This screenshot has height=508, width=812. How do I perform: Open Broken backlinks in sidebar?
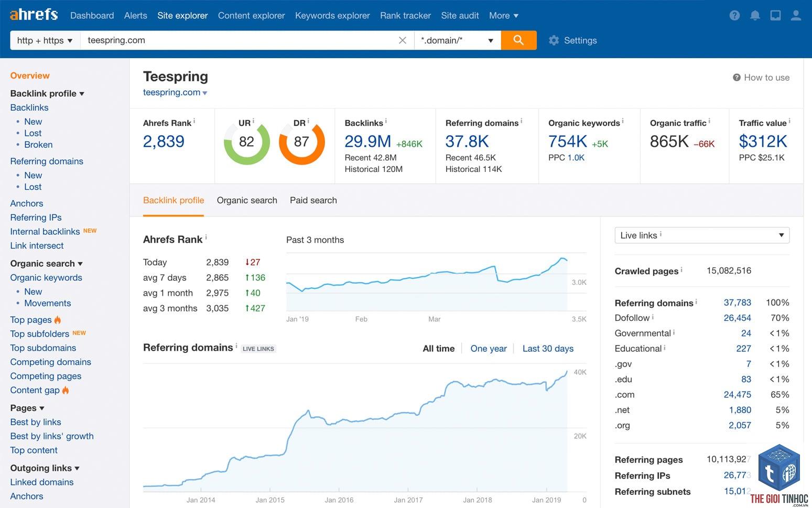pos(38,145)
